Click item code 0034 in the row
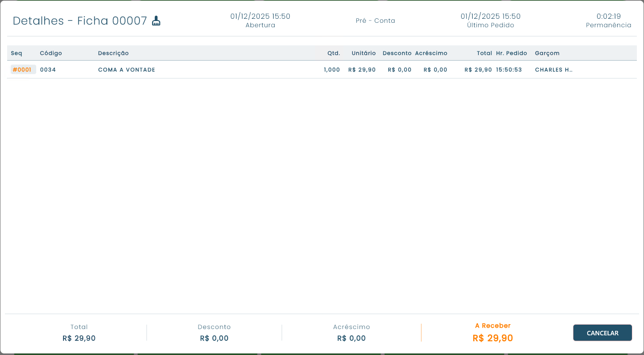This screenshot has width=644, height=355. [48, 70]
